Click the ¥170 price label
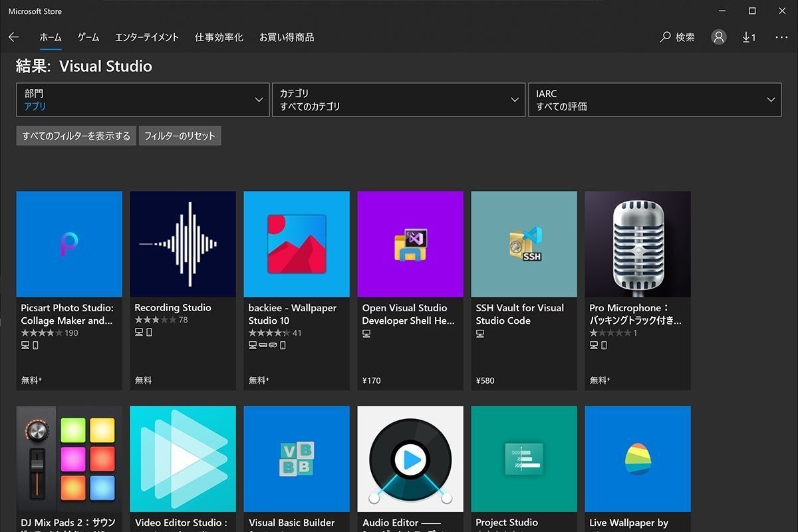The width and height of the screenshot is (798, 532). [372, 380]
